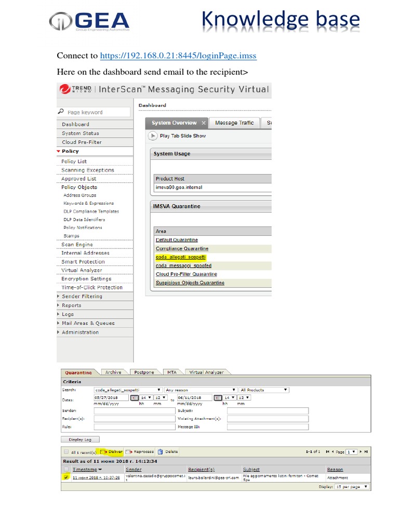Open Keywords & Expressions under Policy Objects

(88, 203)
